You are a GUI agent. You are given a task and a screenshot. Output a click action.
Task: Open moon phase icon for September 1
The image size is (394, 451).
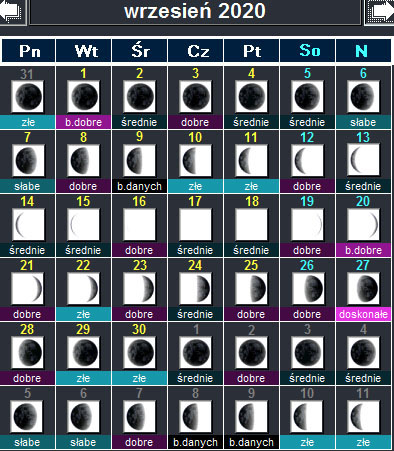coord(83,97)
